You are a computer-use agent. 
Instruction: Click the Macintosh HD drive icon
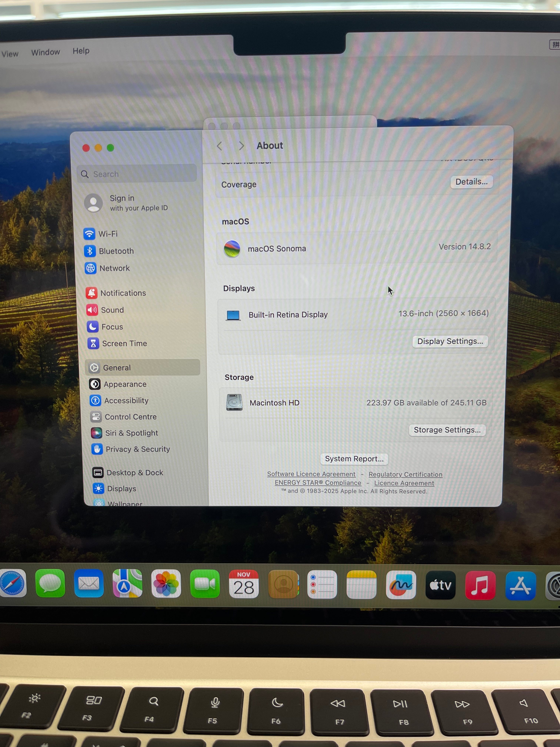[x=234, y=402]
